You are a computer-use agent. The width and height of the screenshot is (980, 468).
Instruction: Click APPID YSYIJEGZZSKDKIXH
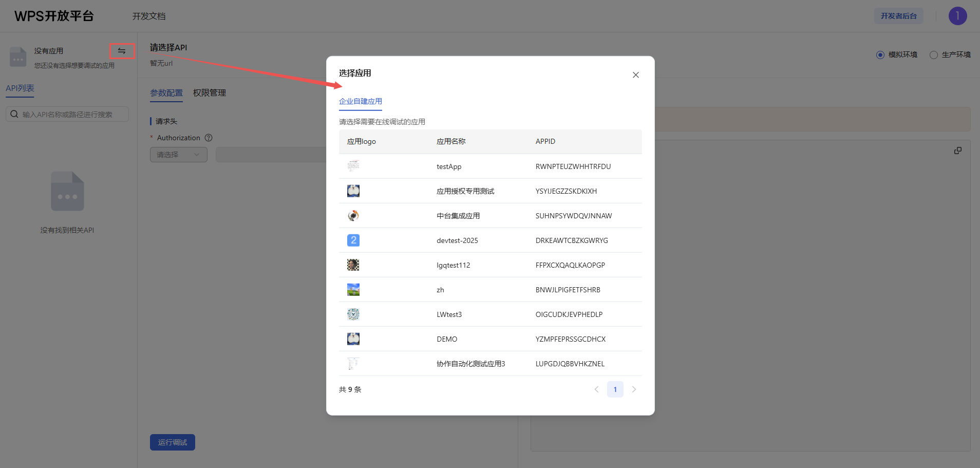[566, 191]
